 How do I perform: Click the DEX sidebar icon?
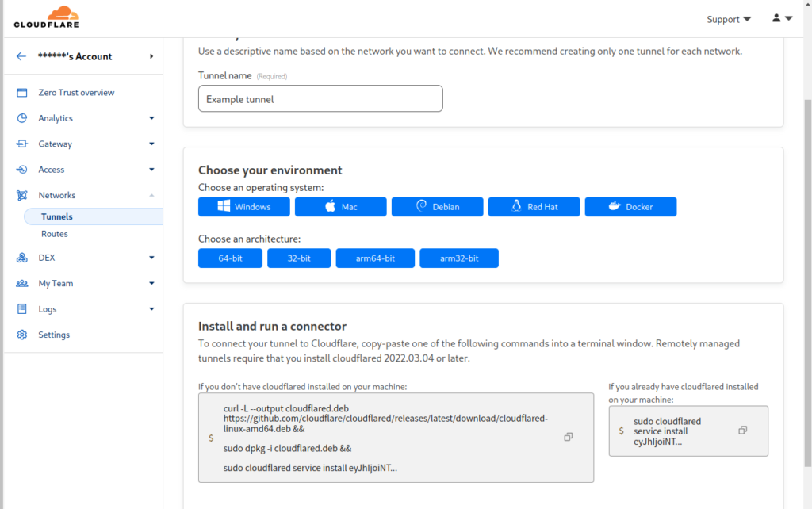(x=21, y=258)
